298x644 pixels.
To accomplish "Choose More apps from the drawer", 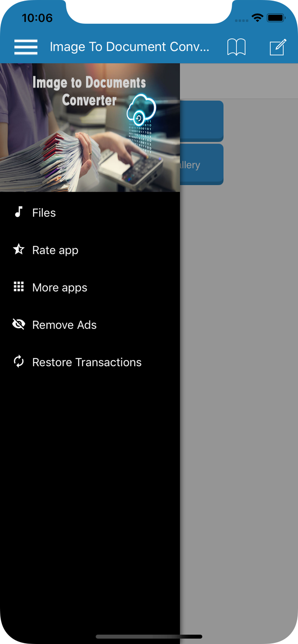I will click(90, 287).
